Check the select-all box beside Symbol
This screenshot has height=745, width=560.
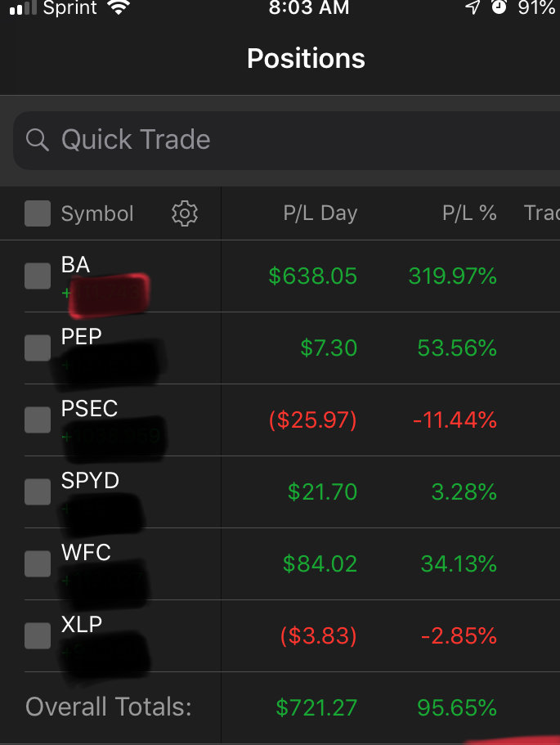38,213
